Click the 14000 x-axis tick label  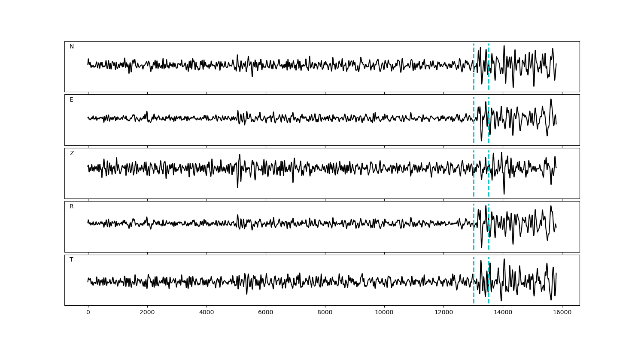click(502, 313)
